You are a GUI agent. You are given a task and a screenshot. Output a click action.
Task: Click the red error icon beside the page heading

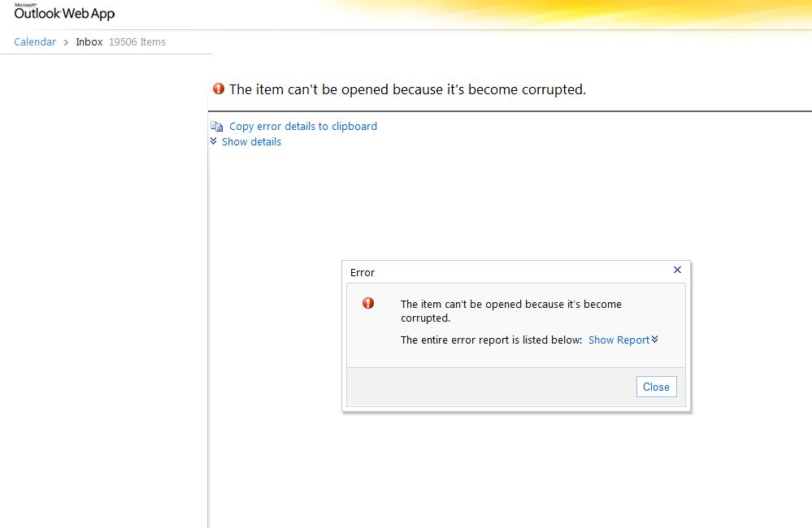tap(218, 89)
